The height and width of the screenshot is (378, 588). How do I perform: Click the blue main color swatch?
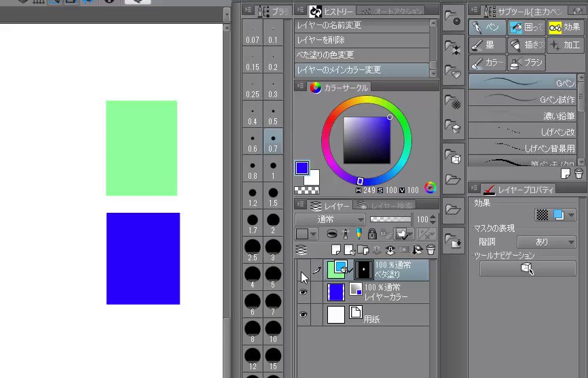(302, 168)
